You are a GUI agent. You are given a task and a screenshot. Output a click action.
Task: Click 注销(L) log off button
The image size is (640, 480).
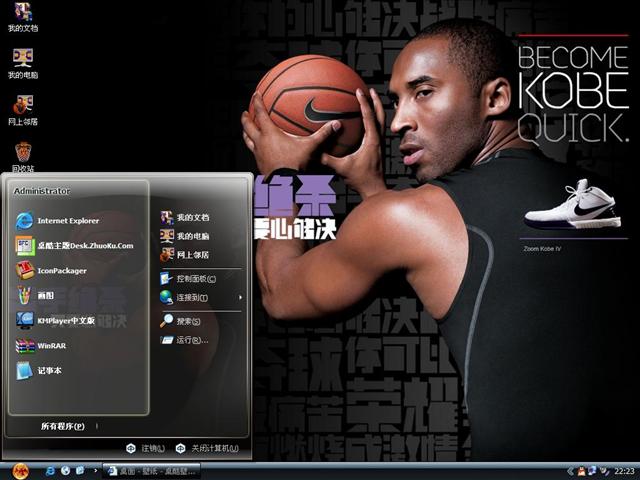coord(145,448)
